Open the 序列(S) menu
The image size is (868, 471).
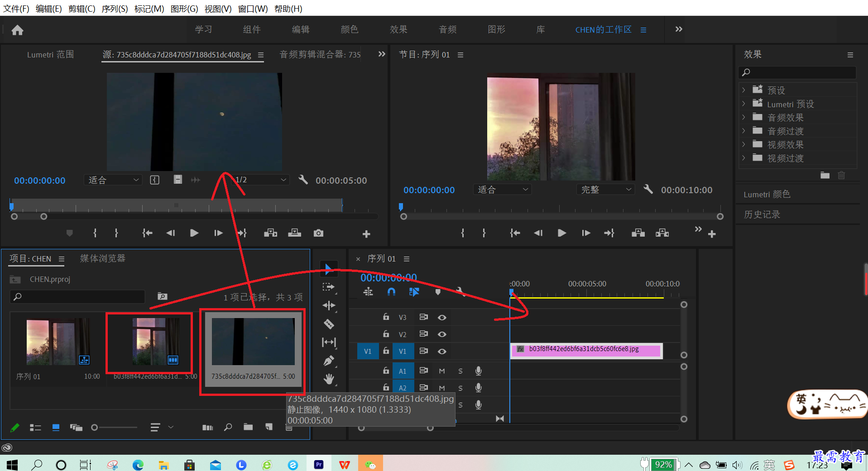tap(115, 9)
